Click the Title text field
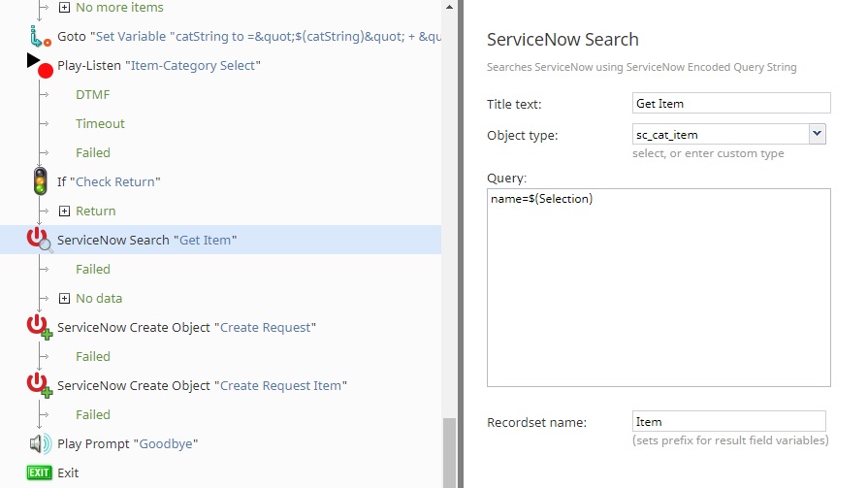The height and width of the screenshot is (488, 868). 731,103
